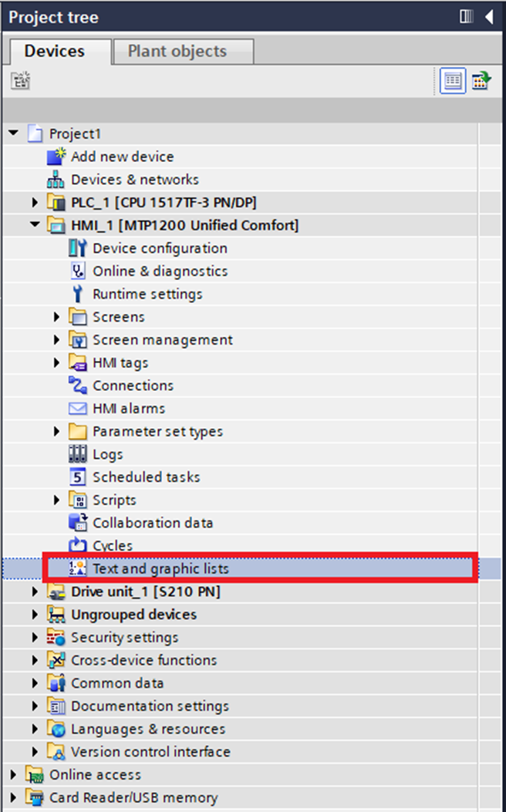Viewport: 506px width, 812px height.
Task: Click the HMI_1 panel icon
Action: coord(56,225)
